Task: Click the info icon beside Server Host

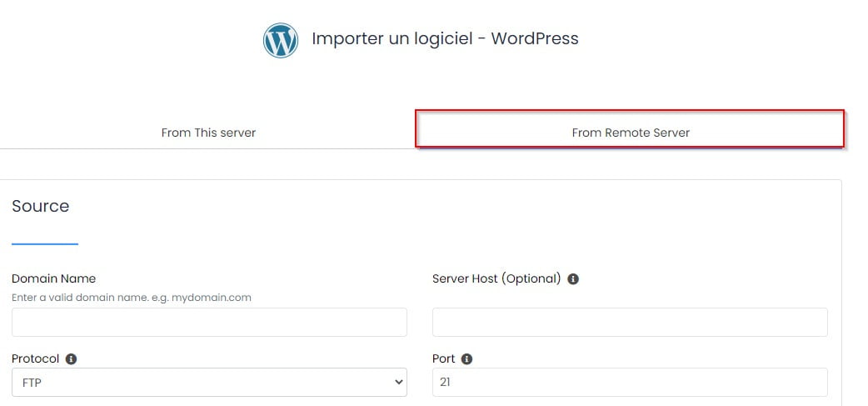Action: coord(573,279)
